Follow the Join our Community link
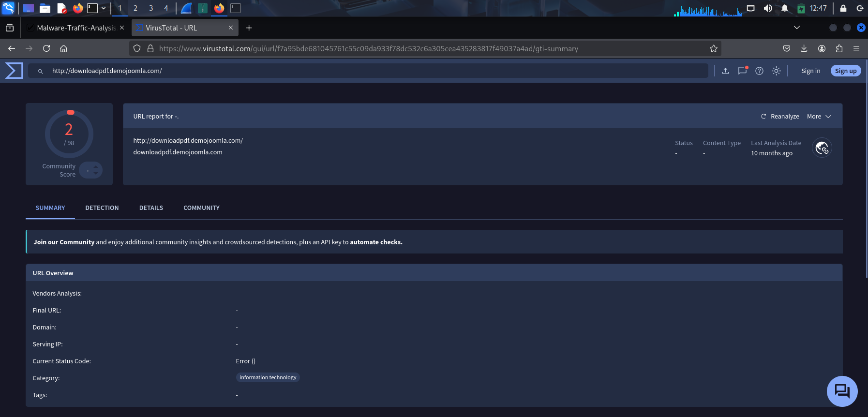868x417 pixels. 64,242
